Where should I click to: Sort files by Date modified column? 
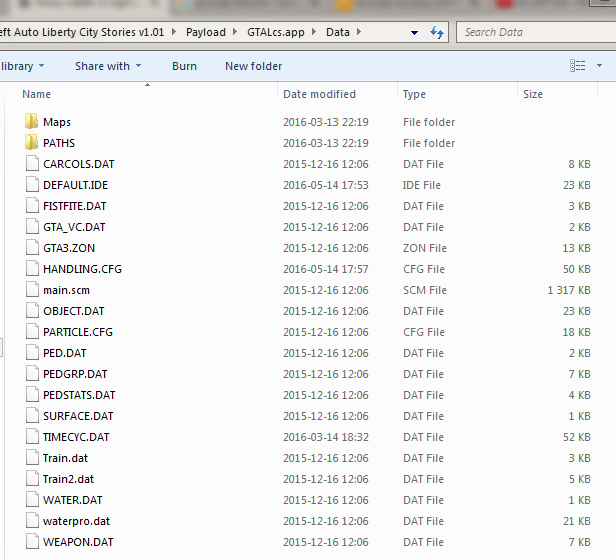coord(319,94)
